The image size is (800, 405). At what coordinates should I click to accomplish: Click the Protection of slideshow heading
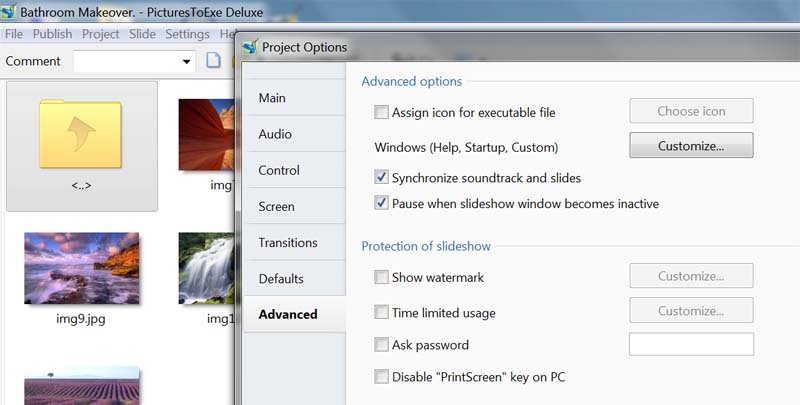click(x=426, y=246)
